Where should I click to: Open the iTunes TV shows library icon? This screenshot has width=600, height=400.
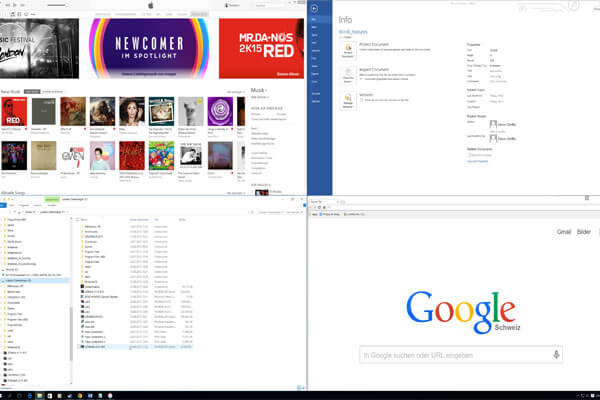pyautogui.click(x=26, y=14)
